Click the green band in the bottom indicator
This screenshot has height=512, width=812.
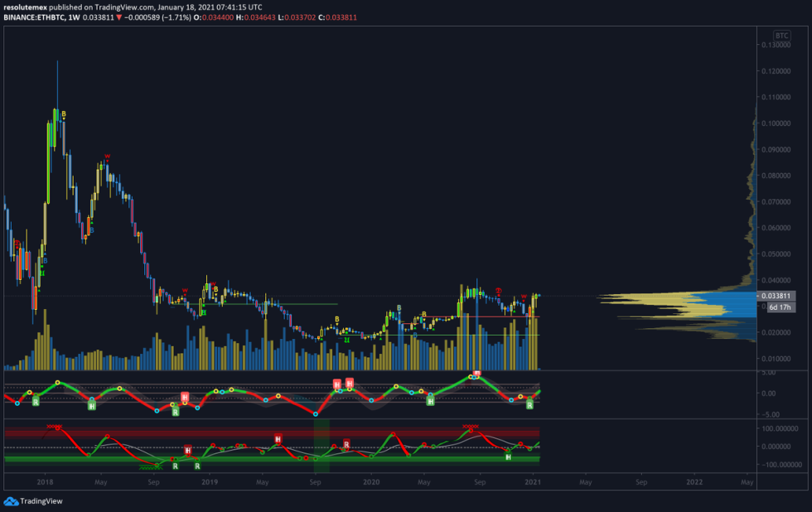249,461
